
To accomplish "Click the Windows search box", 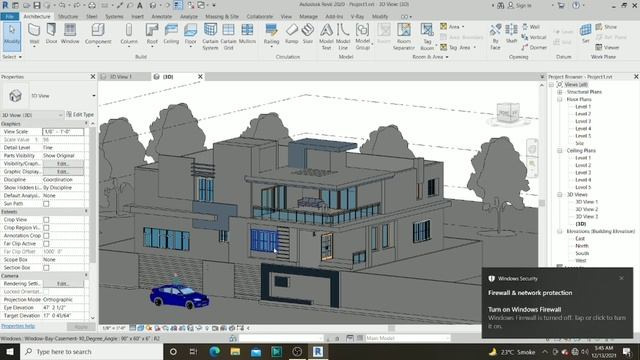I will [91, 351].
